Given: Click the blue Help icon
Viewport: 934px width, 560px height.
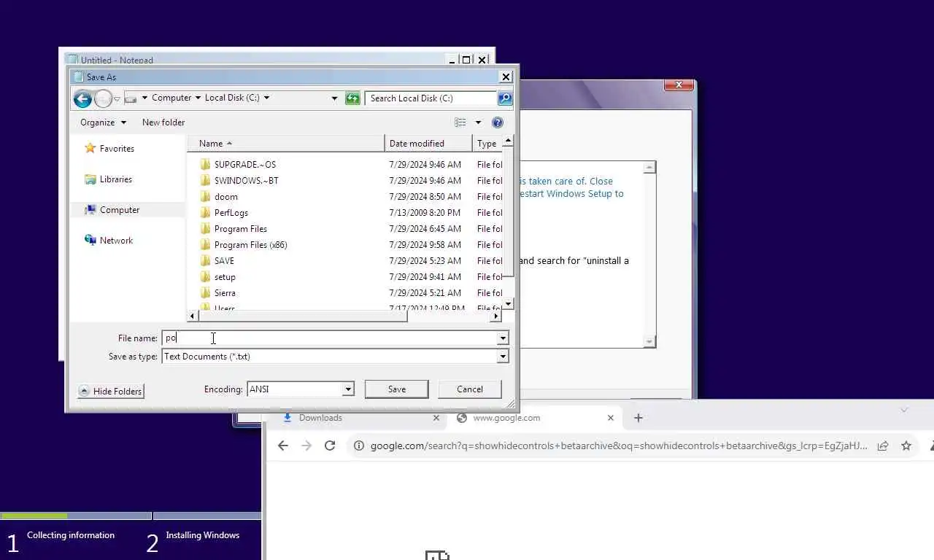Looking at the screenshot, I should point(498,122).
